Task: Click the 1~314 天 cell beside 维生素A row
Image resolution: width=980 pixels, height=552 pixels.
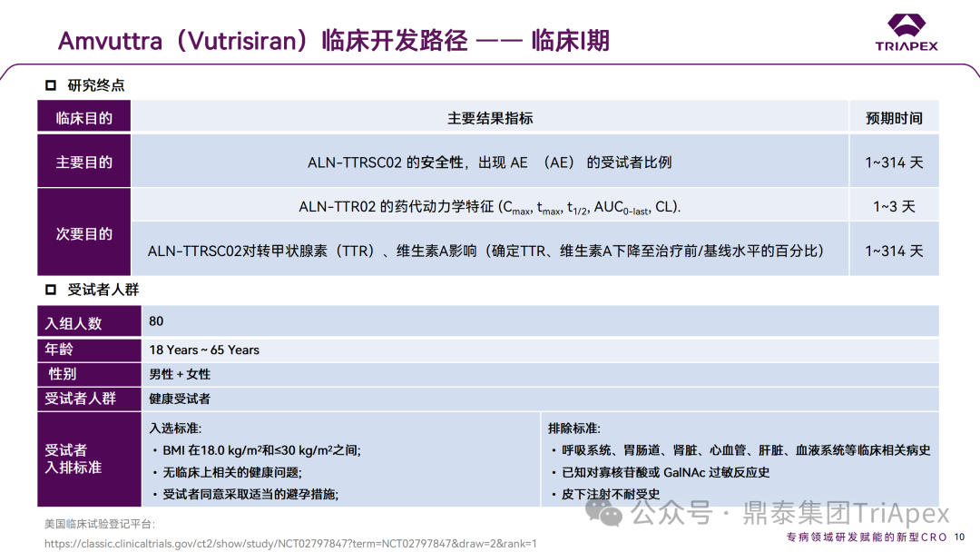Action: (895, 250)
